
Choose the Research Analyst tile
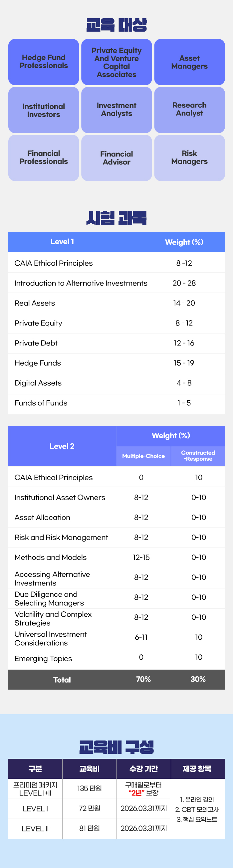(189, 109)
